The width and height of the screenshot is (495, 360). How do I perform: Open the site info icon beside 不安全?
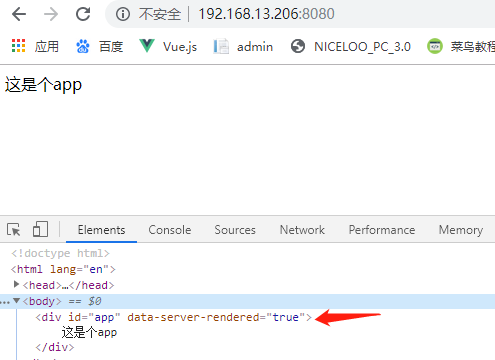pyautogui.click(x=123, y=14)
